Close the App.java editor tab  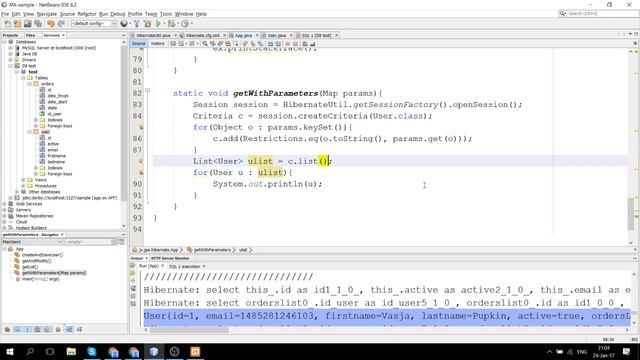(257, 36)
